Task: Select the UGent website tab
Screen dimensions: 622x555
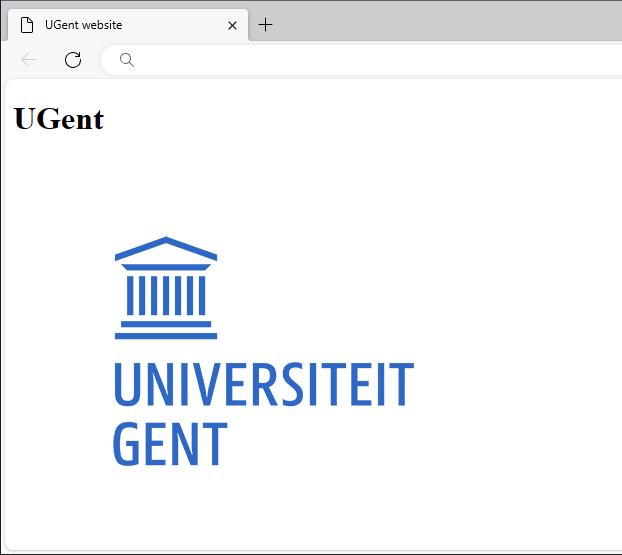Action: point(120,25)
